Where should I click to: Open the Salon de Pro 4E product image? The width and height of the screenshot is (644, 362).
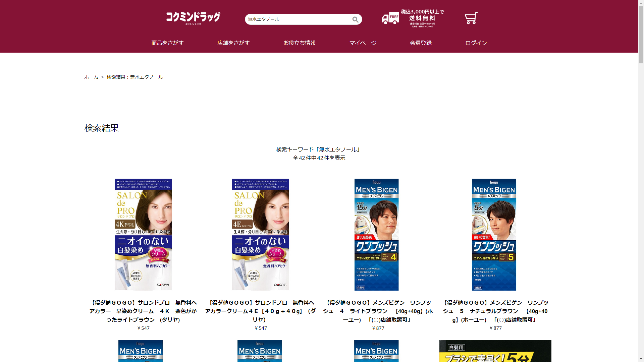tap(261, 234)
